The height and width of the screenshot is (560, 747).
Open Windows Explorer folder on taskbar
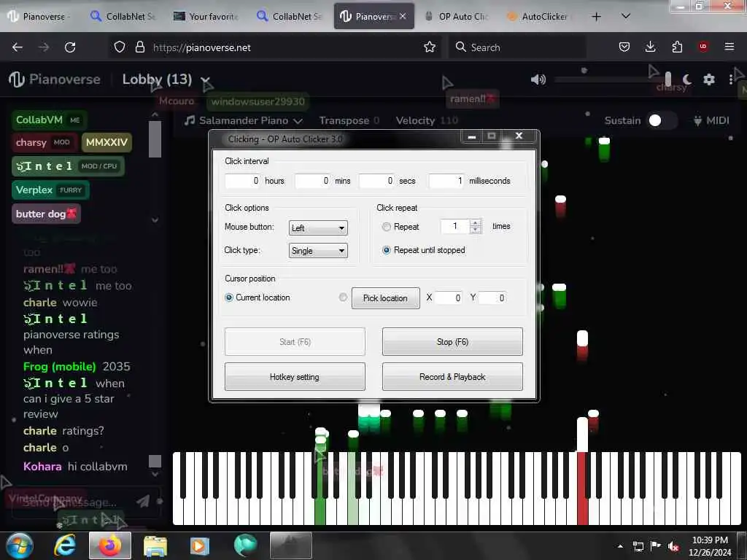click(155, 546)
